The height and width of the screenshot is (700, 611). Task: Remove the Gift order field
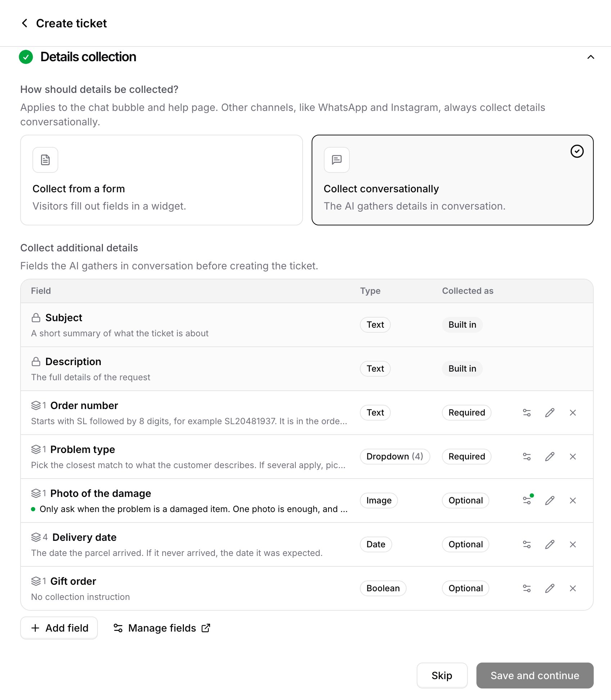[573, 588]
